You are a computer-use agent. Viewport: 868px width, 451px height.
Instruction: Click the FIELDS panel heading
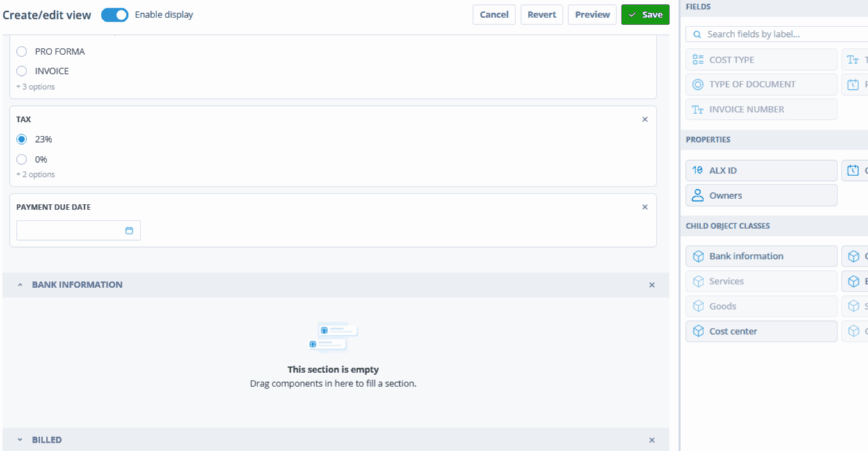pyautogui.click(x=698, y=7)
